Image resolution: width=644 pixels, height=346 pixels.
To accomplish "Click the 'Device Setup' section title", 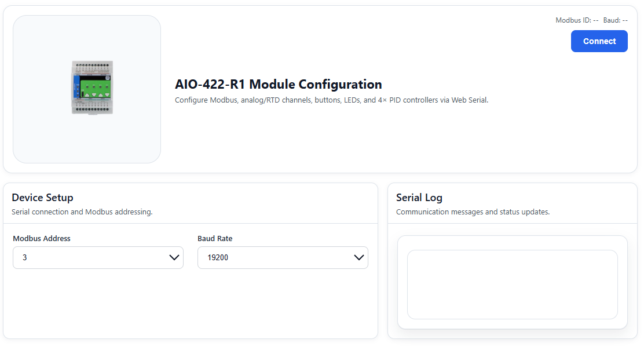I will click(42, 198).
